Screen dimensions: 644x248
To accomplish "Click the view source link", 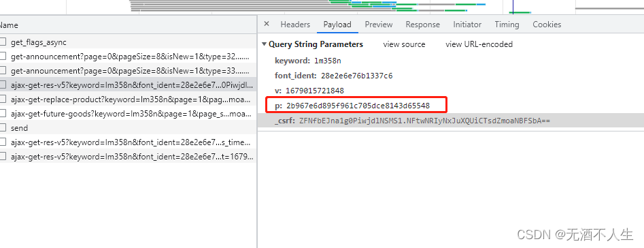I will 404,44.
